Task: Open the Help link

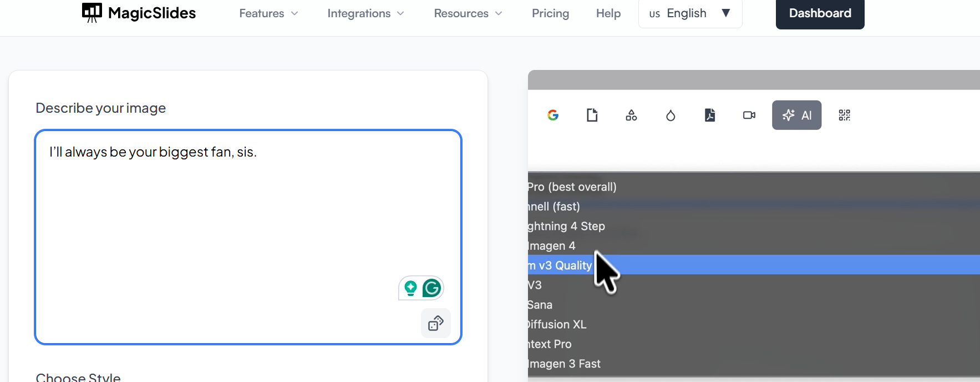Action: point(608,13)
